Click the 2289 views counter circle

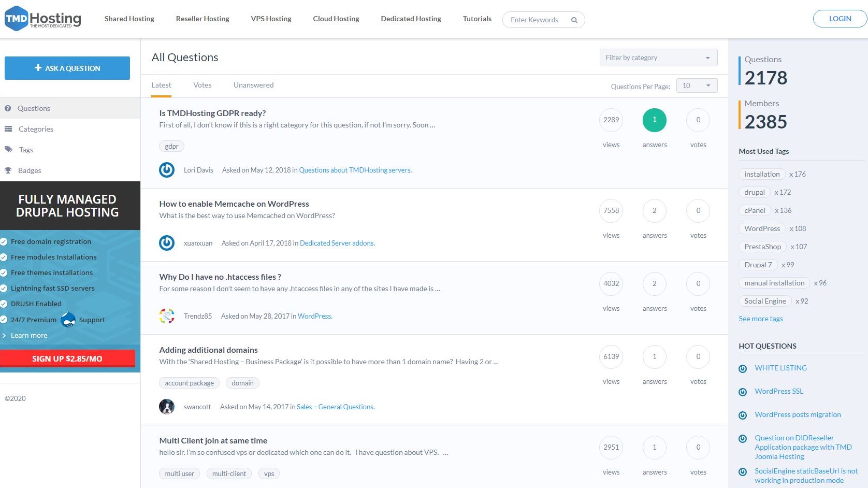coord(611,120)
